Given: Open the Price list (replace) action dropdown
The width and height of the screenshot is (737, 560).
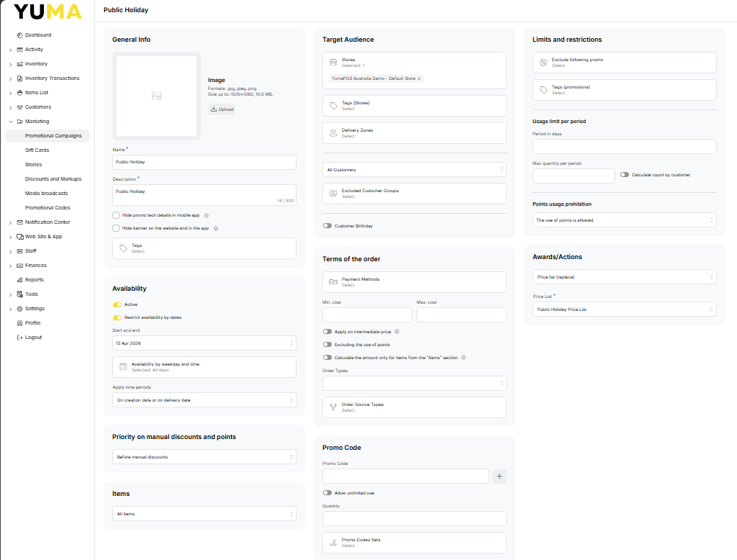Looking at the screenshot, I should 624,277.
